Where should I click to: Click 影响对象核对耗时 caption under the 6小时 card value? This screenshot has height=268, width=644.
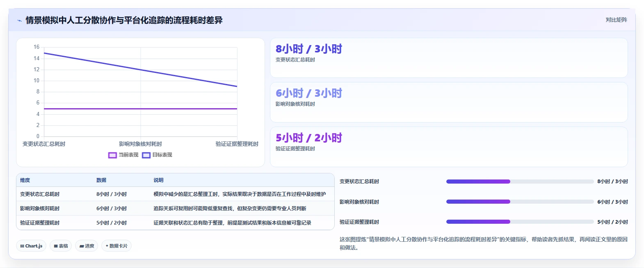coord(295,104)
